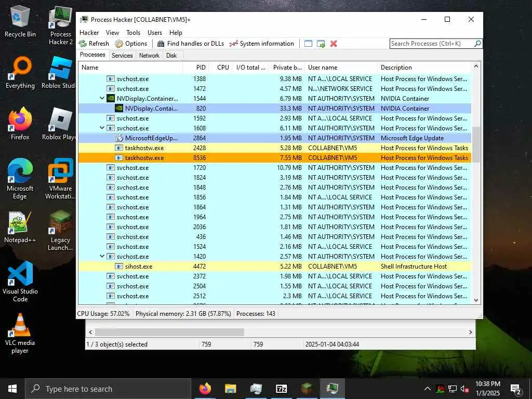The image size is (532, 399).
Task: Click the find window and thread icon
Action: tap(321, 44)
